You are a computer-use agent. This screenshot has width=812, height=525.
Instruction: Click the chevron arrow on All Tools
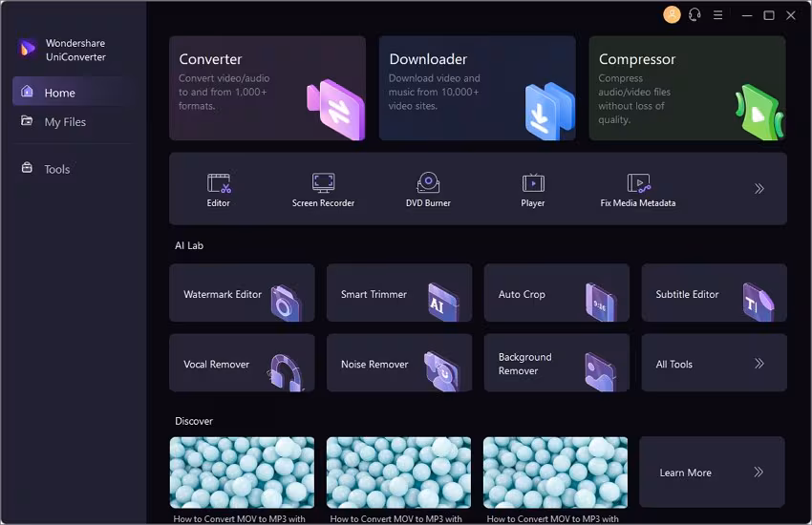coord(759,363)
